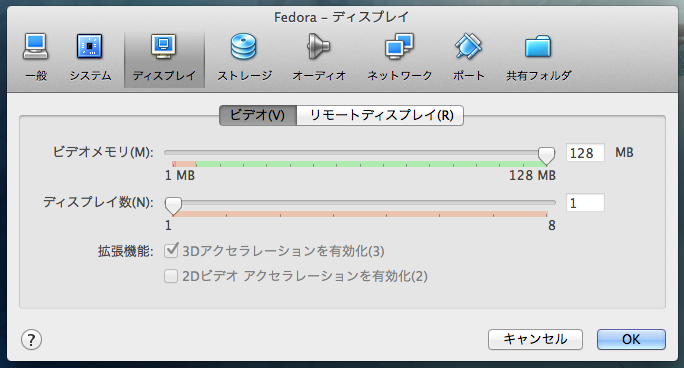
Task: Click the help question mark button
Action: (x=31, y=340)
